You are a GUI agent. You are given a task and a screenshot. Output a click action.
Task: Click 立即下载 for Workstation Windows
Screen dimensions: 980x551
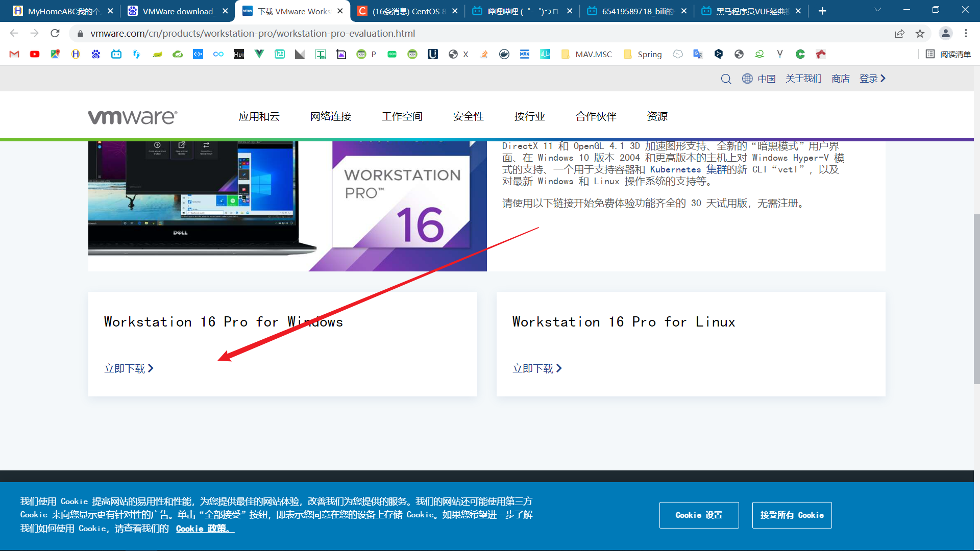point(129,368)
